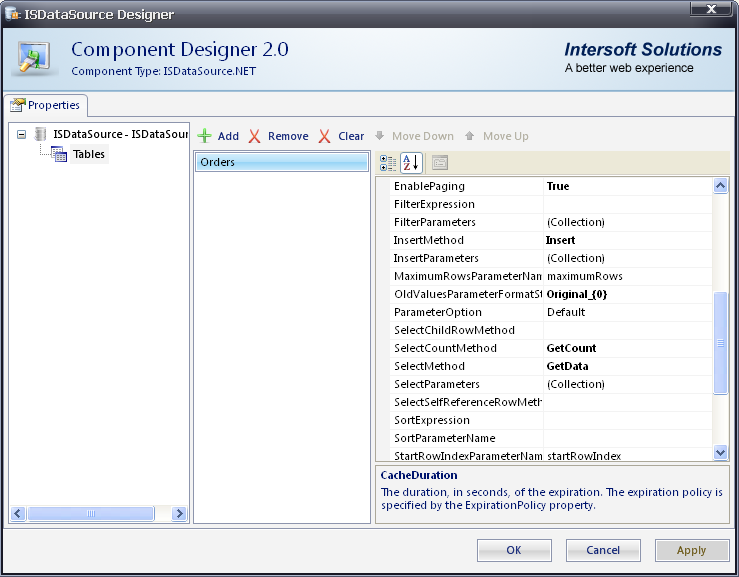Click the maximumRows value cell
Viewport: 739px width, 577px height.
tap(628, 276)
